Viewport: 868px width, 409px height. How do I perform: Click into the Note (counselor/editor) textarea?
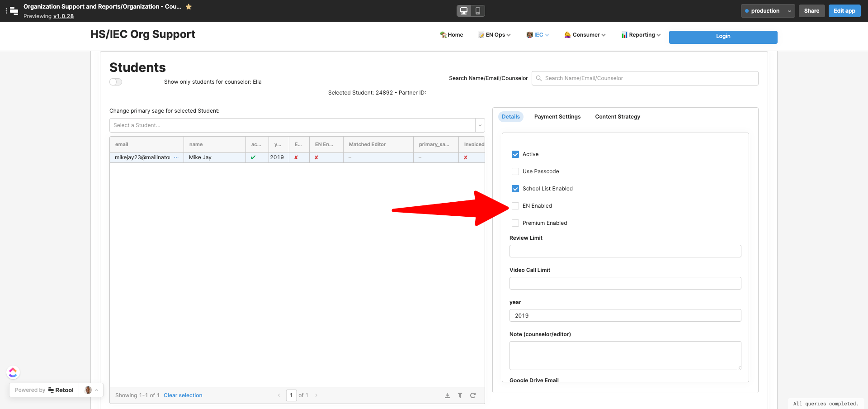pyautogui.click(x=625, y=356)
